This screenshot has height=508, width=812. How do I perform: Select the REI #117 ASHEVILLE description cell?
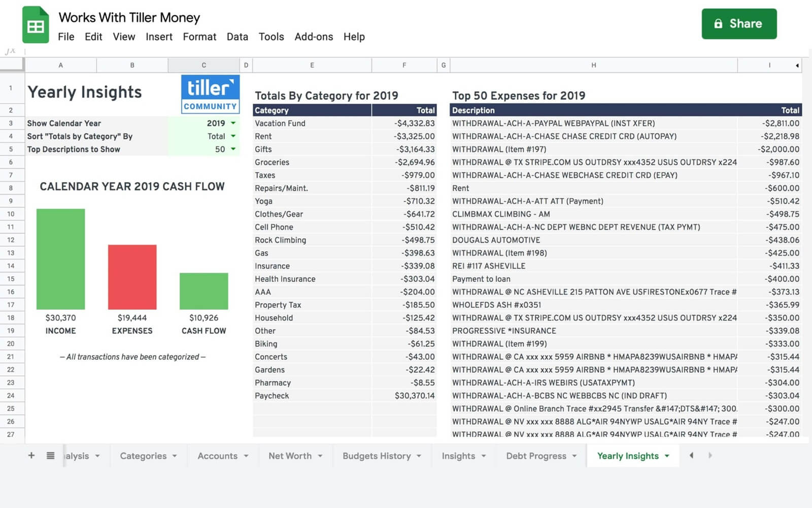593,266
